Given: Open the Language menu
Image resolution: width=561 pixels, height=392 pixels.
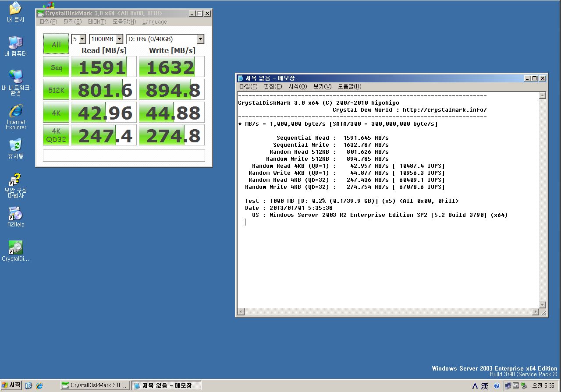Looking at the screenshot, I should (154, 21).
